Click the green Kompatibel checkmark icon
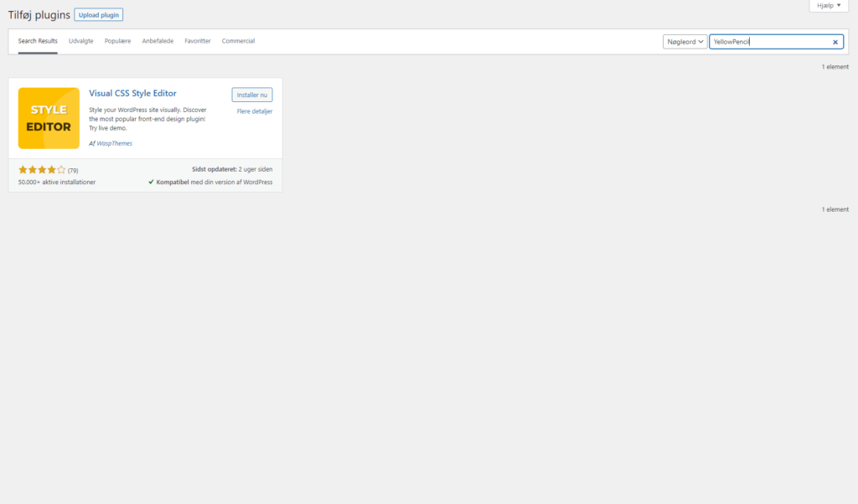 [x=151, y=182]
